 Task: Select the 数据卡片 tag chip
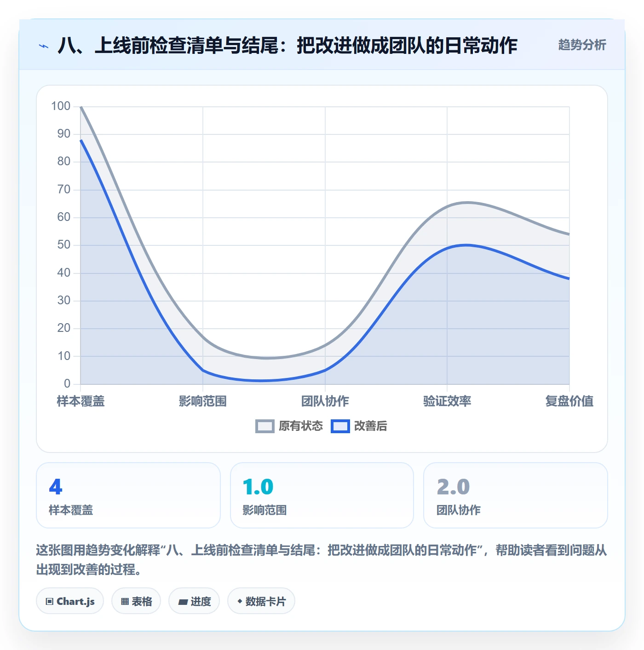pos(261,601)
